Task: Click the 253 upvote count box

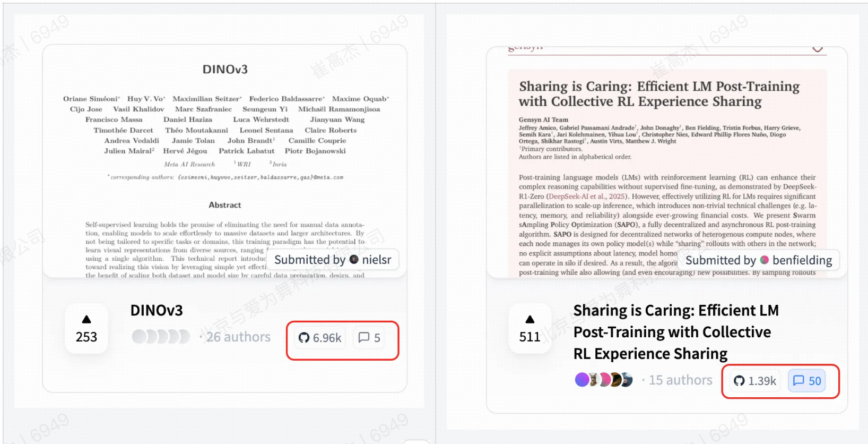Action: click(86, 328)
